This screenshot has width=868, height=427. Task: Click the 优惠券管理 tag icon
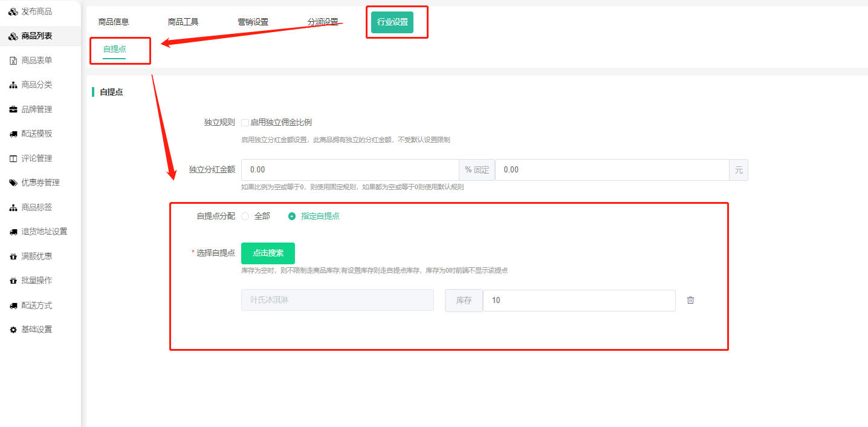[13, 183]
